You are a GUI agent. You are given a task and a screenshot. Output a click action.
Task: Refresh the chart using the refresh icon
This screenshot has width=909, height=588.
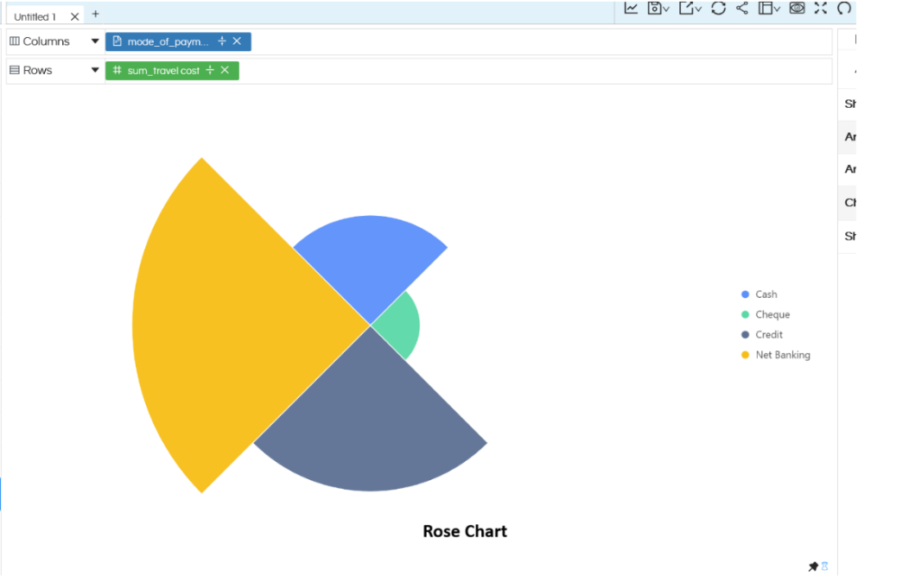719,9
